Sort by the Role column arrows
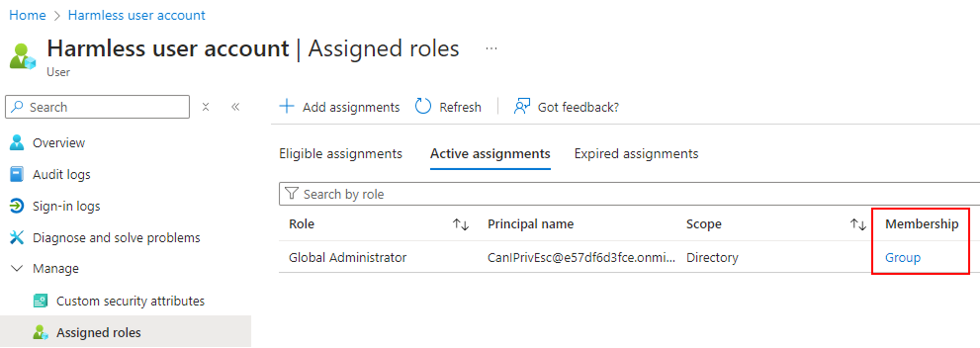 (460, 224)
